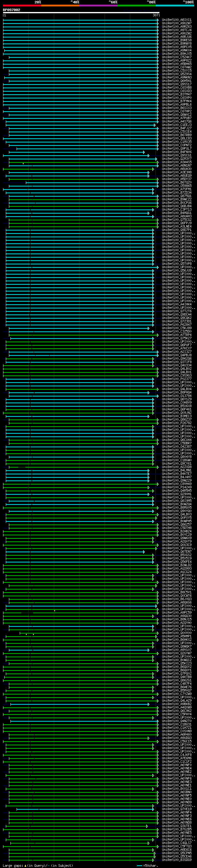
Task: Click the =50char. scale legend
Action: (x=147, y=866)
